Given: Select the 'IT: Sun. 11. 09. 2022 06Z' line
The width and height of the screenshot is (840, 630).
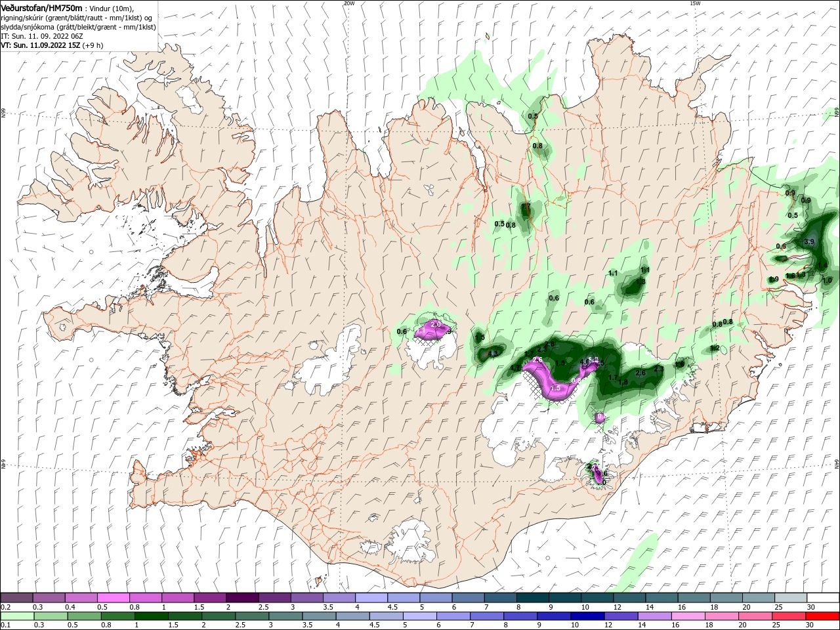Looking at the screenshot, I should point(41,36).
